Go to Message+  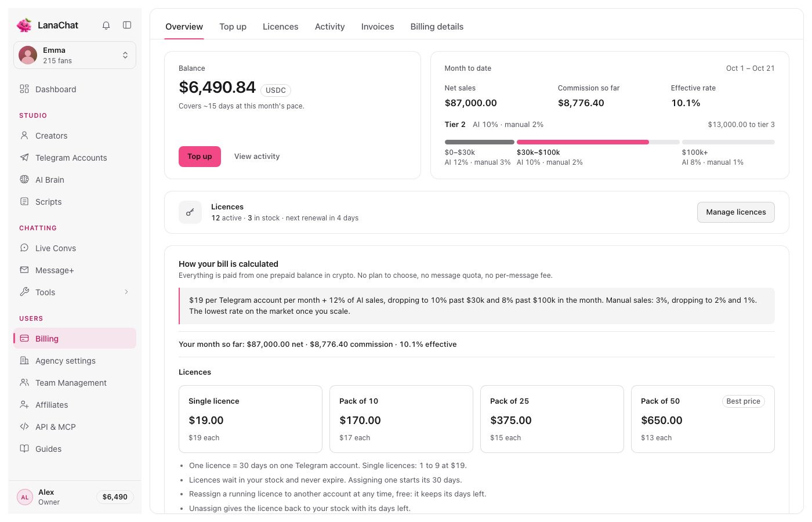tap(75, 270)
